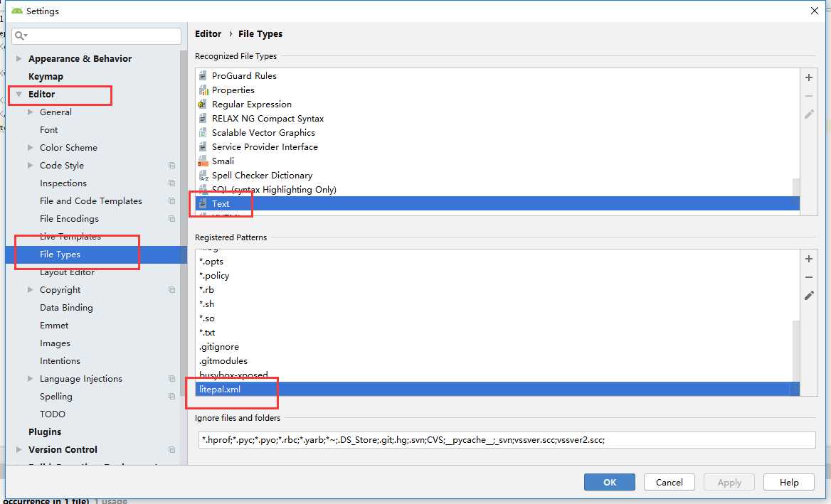The width and height of the screenshot is (831, 504).
Task: Select SQL (syntax Highlighting Only) row
Action: pos(497,190)
